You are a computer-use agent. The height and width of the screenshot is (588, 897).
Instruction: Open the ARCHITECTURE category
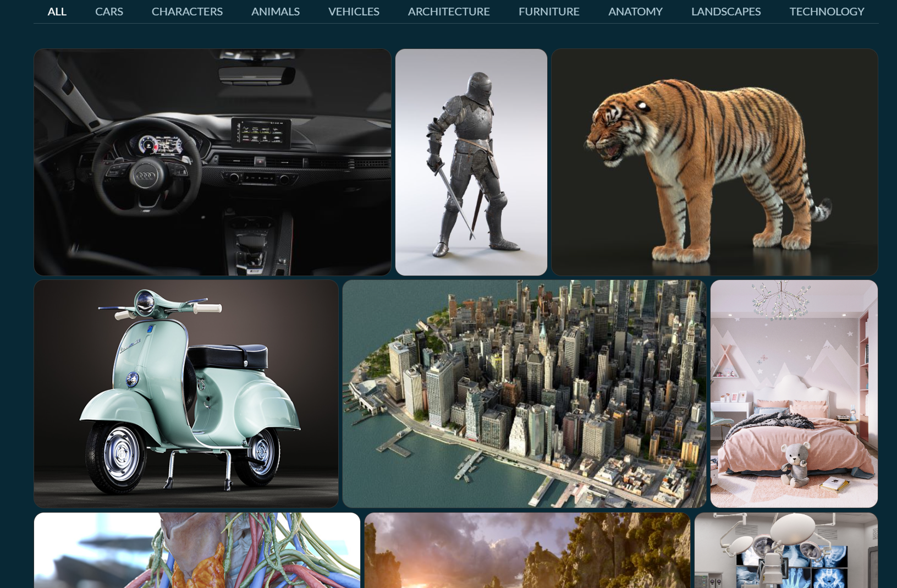coord(448,12)
